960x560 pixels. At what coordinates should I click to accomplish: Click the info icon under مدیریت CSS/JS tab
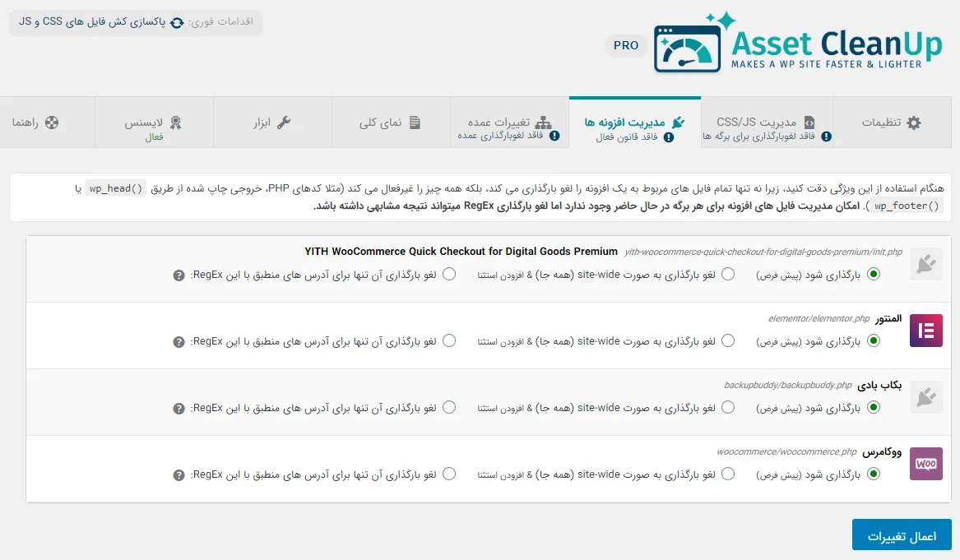[826, 137]
